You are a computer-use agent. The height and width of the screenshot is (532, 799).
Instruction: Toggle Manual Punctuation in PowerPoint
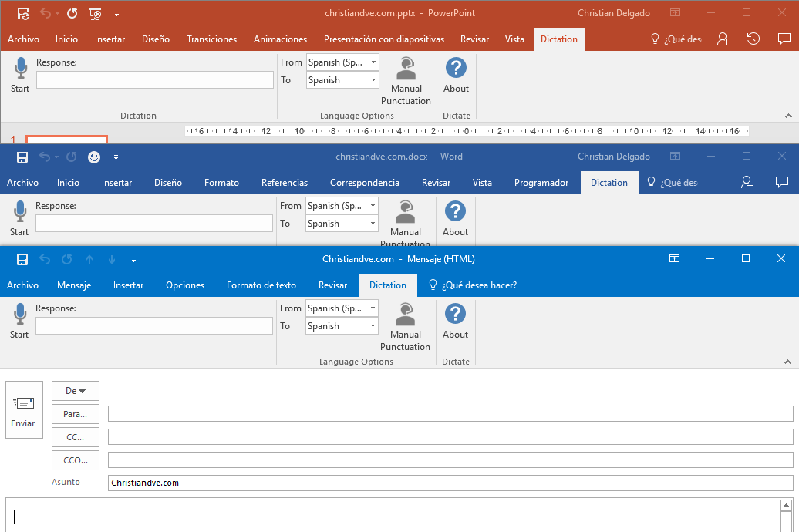click(406, 80)
